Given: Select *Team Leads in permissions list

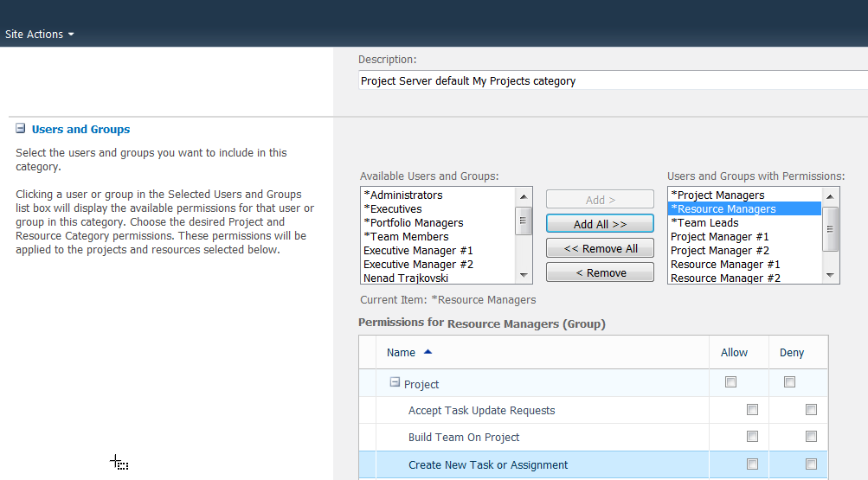Looking at the screenshot, I should [x=704, y=223].
